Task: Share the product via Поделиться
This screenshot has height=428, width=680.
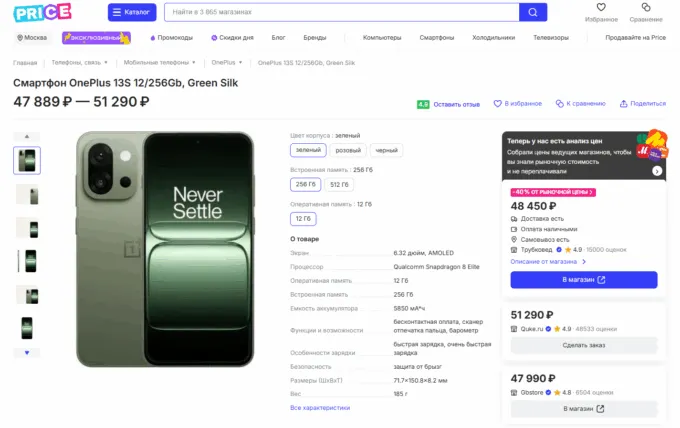Action: (x=643, y=103)
